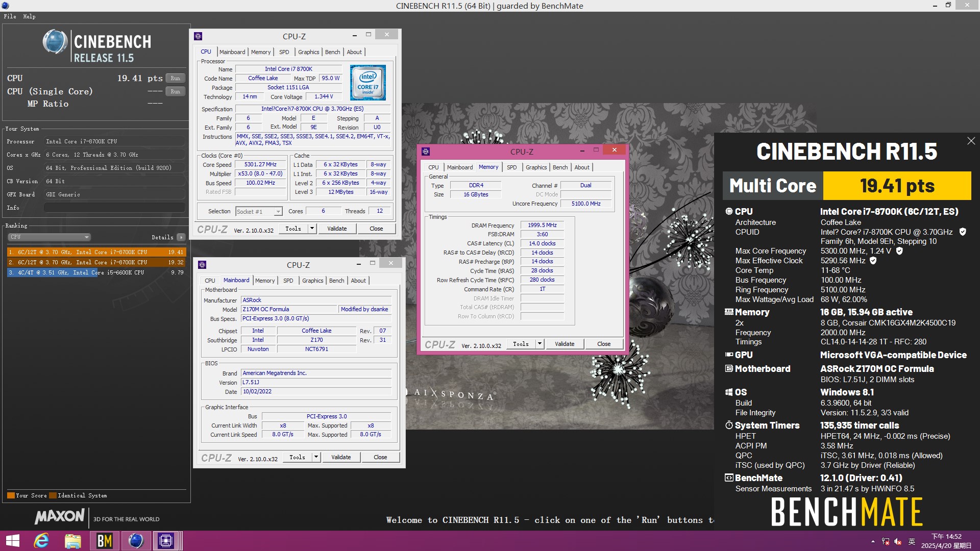Viewport: 980px width, 551px height.
Task: Open the Windows Start button
Action: (x=12, y=541)
